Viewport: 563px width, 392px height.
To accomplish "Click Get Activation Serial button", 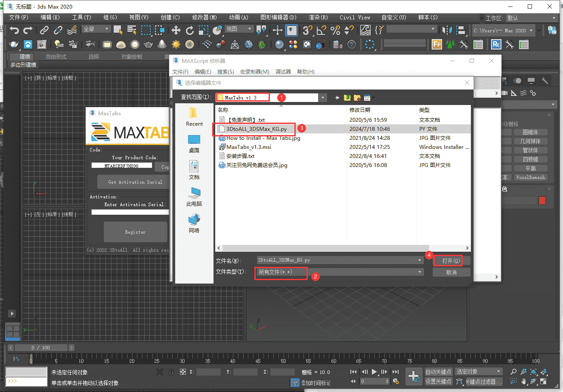I will [x=135, y=182].
